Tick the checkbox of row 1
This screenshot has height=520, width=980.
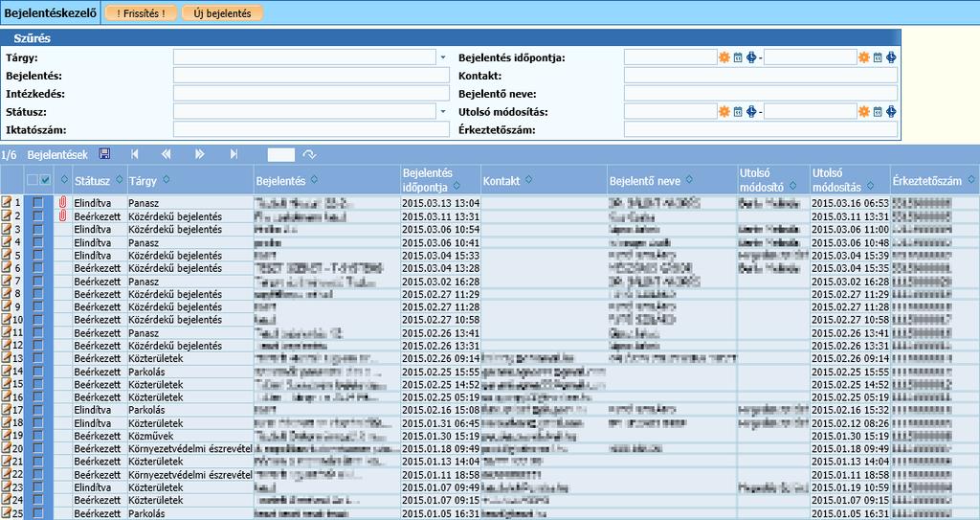coord(38,203)
